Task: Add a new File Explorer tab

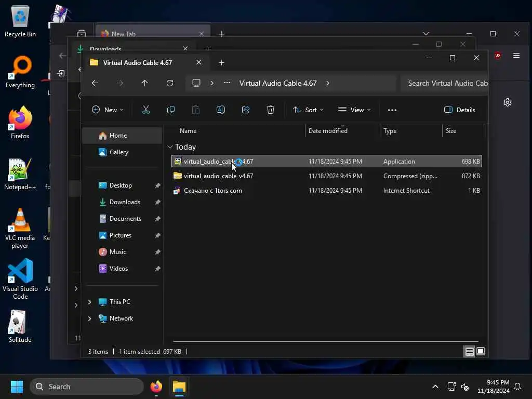Action: point(221,63)
